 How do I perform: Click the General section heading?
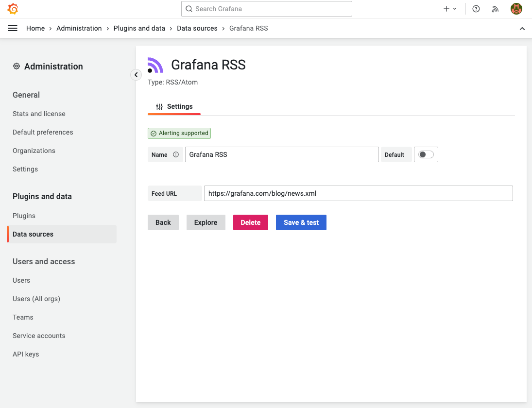26,95
